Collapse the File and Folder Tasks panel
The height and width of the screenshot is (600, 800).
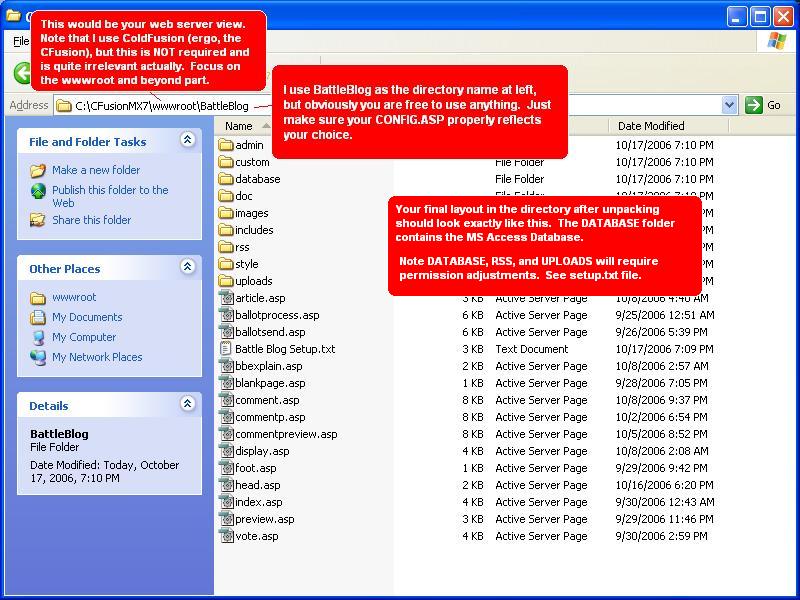pyautogui.click(x=187, y=141)
